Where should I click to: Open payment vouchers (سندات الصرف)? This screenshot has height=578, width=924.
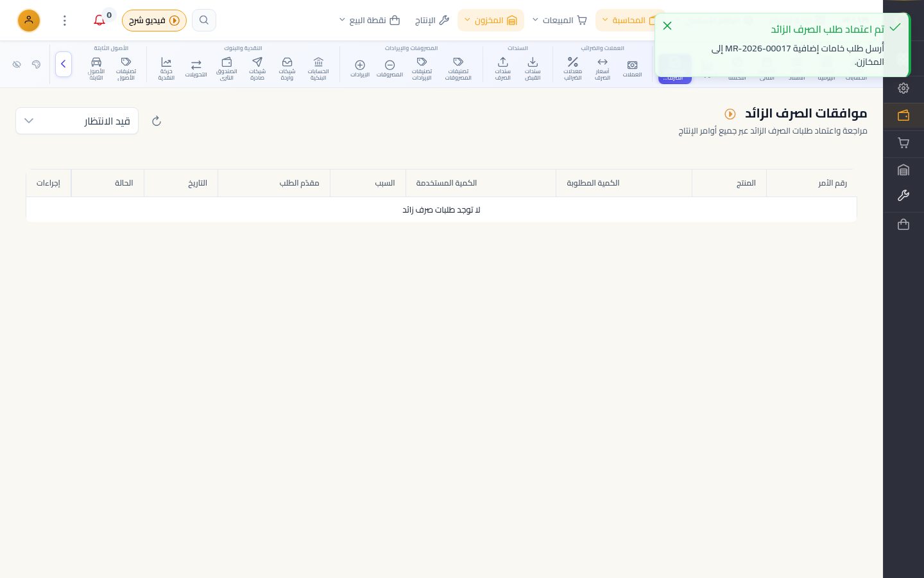(x=503, y=68)
